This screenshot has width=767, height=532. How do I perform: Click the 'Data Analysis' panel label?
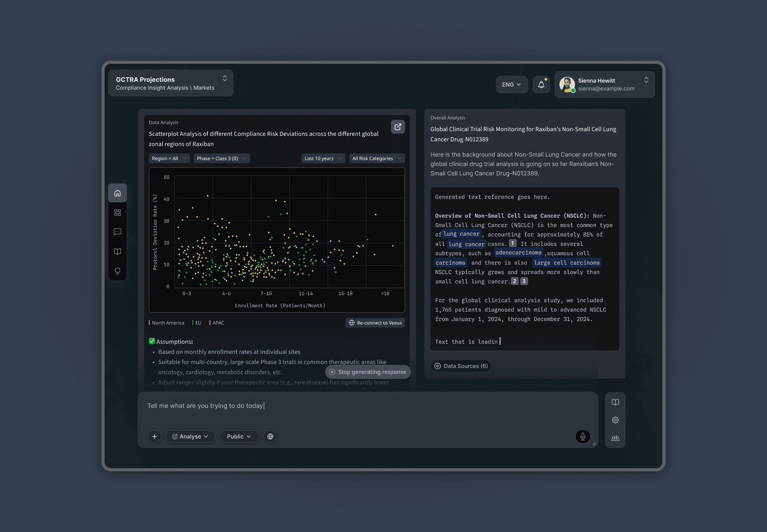[163, 123]
